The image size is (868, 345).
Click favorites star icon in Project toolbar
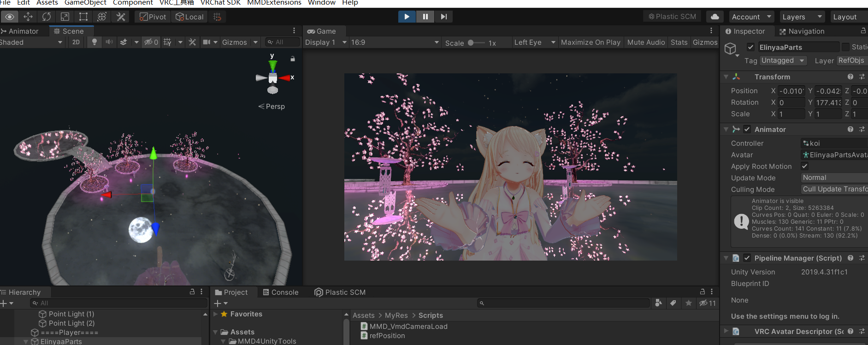688,303
